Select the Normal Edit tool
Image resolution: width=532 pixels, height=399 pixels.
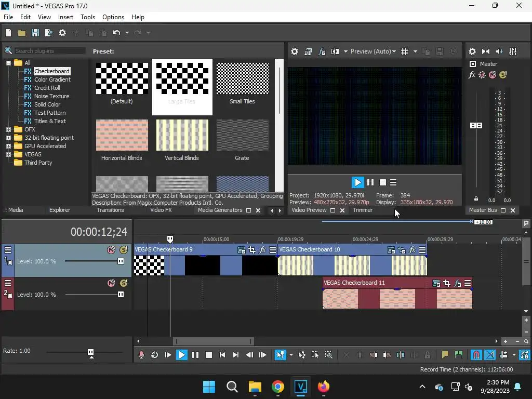[280, 355]
